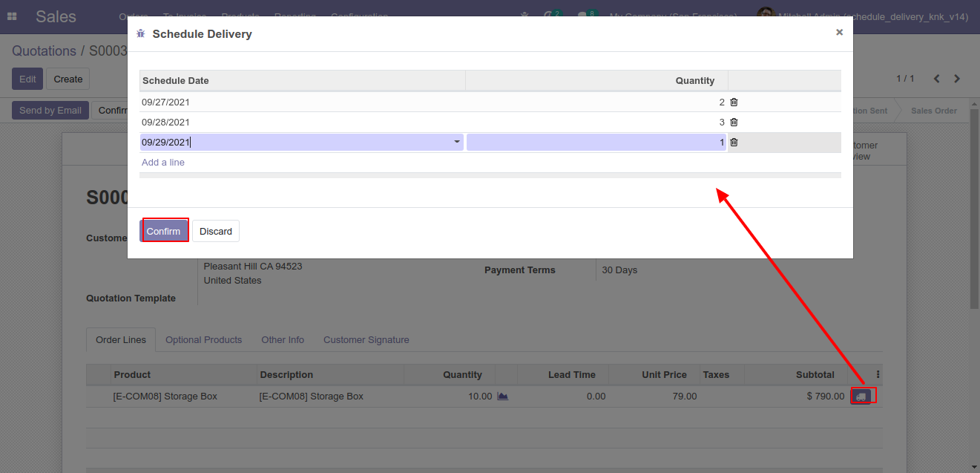Click Mitchell Admin avatar picture

(x=765, y=16)
